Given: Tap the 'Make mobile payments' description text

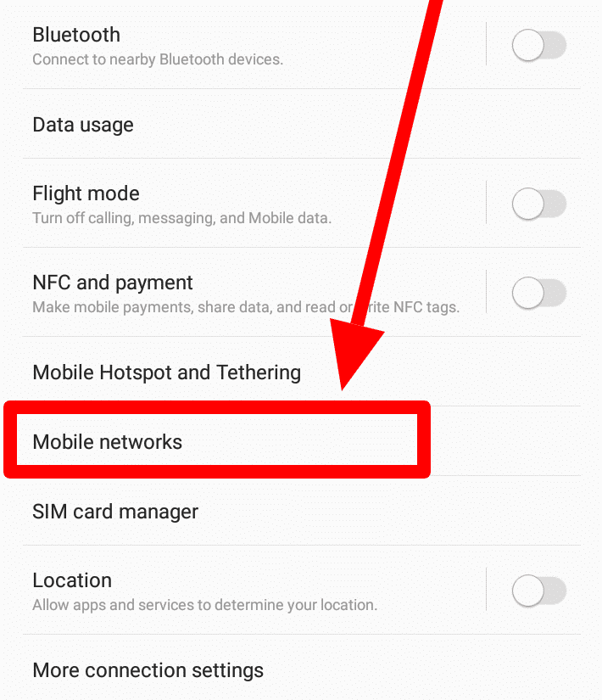Looking at the screenshot, I should [246, 307].
